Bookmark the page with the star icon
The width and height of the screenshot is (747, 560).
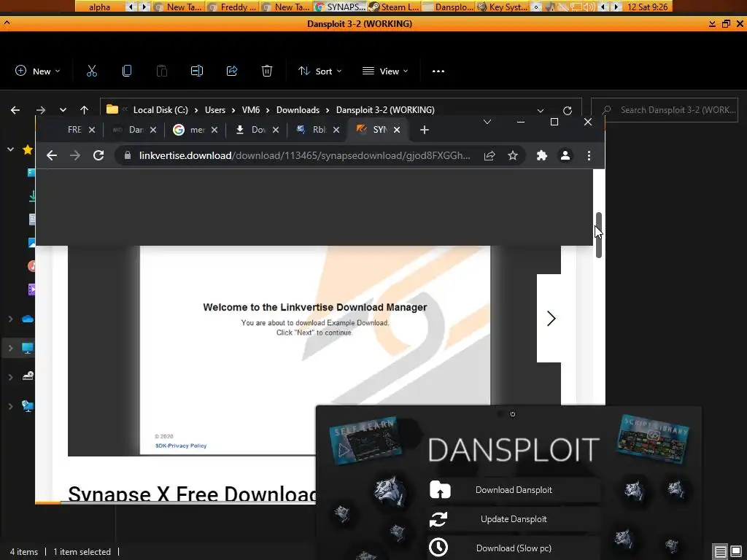coord(513,155)
